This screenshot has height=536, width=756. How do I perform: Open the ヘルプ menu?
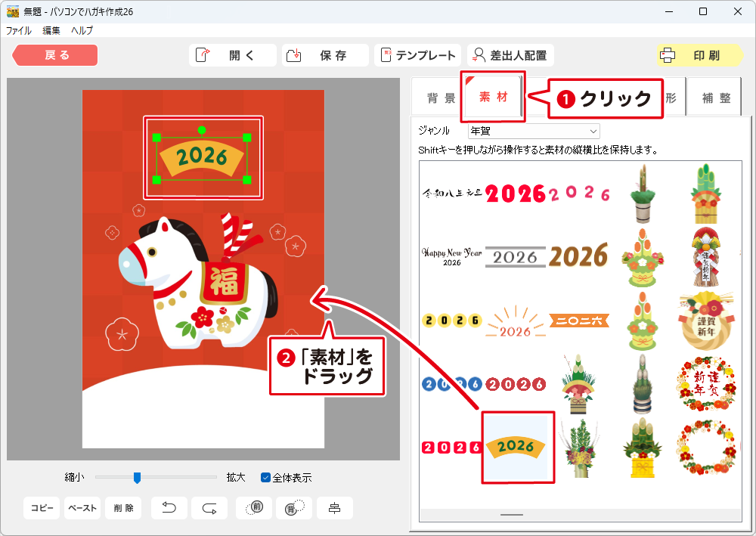tap(82, 31)
